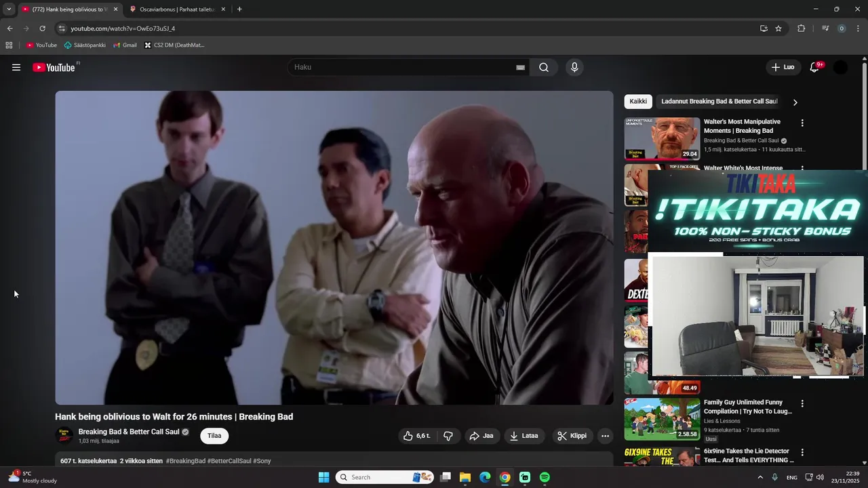Viewport: 868px width, 488px height.
Task: Open 6ix9ine Takes the Lie Detector title
Action: pyautogui.click(x=749, y=455)
